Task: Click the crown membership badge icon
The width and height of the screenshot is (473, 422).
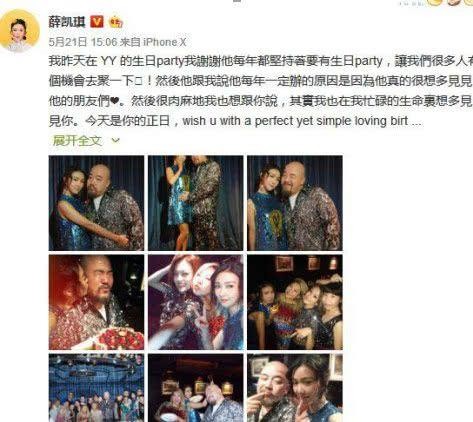Action: pos(116,22)
